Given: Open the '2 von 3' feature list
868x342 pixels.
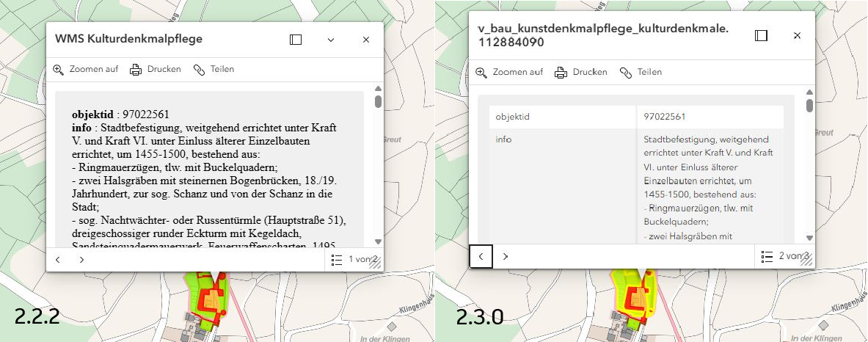Looking at the screenshot, I should click(784, 256).
